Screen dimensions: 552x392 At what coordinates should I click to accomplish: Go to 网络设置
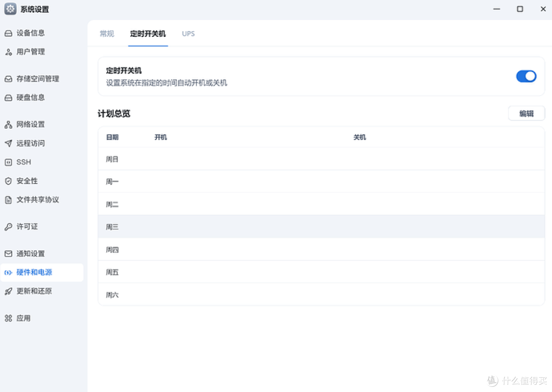(x=31, y=124)
